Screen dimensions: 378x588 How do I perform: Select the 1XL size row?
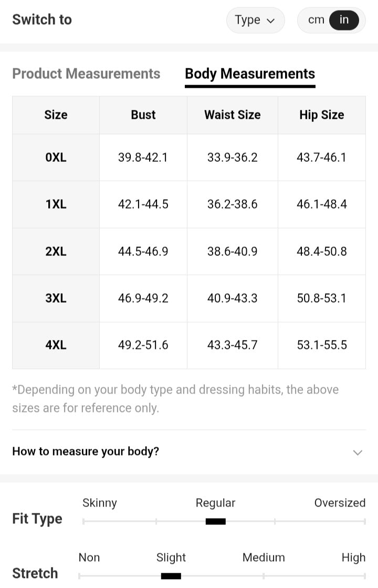click(56, 204)
